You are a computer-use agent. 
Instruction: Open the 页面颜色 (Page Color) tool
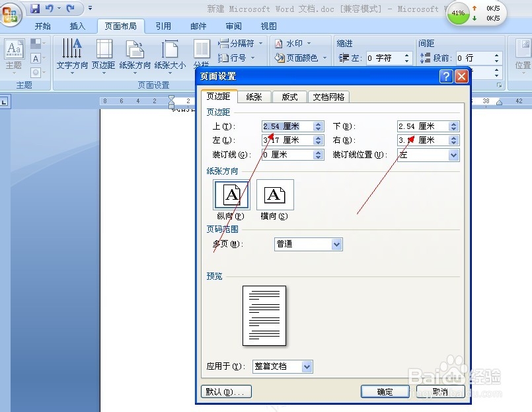click(x=301, y=58)
